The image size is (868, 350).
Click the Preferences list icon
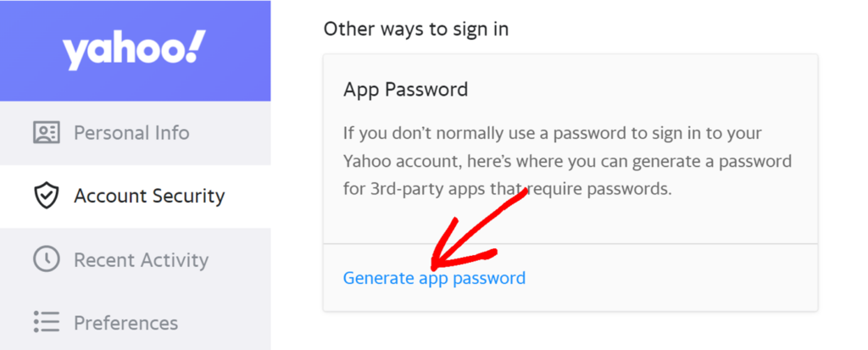click(x=47, y=322)
